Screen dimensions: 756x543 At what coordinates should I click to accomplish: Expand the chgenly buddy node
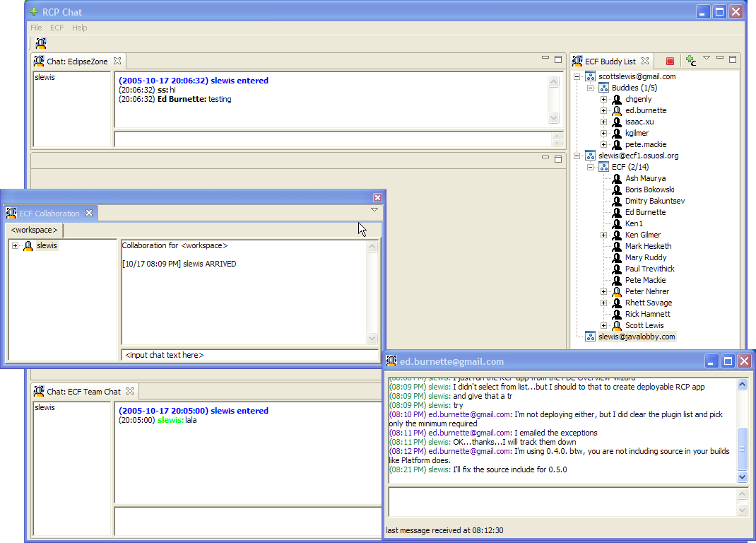click(x=604, y=100)
